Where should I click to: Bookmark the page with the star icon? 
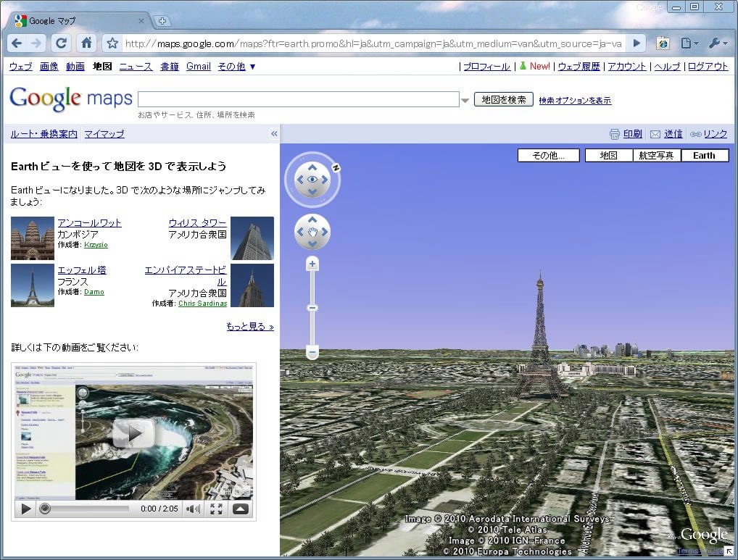click(x=112, y=43)
